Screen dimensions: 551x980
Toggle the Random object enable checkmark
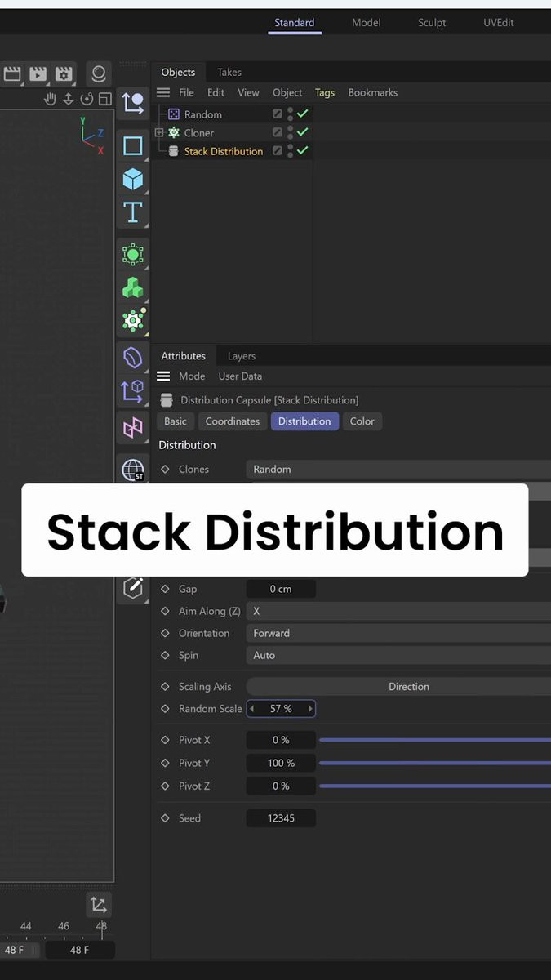tap(303, 114)
